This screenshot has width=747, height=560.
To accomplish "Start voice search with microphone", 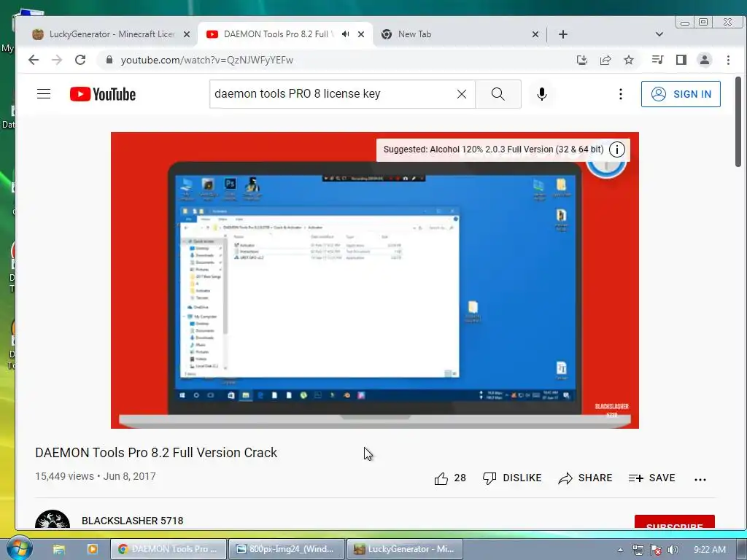I will 542,94.
